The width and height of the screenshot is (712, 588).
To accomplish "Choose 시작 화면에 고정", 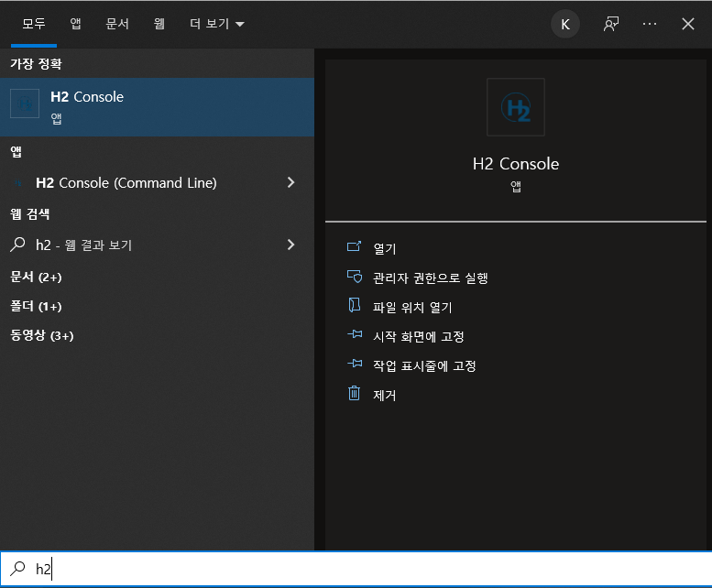I will click(418, 337).
